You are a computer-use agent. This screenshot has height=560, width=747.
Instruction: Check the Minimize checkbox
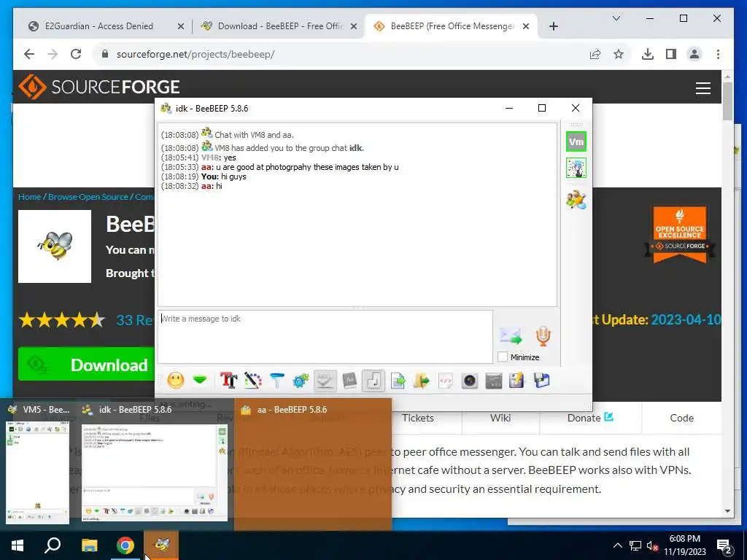pos(503,357)
